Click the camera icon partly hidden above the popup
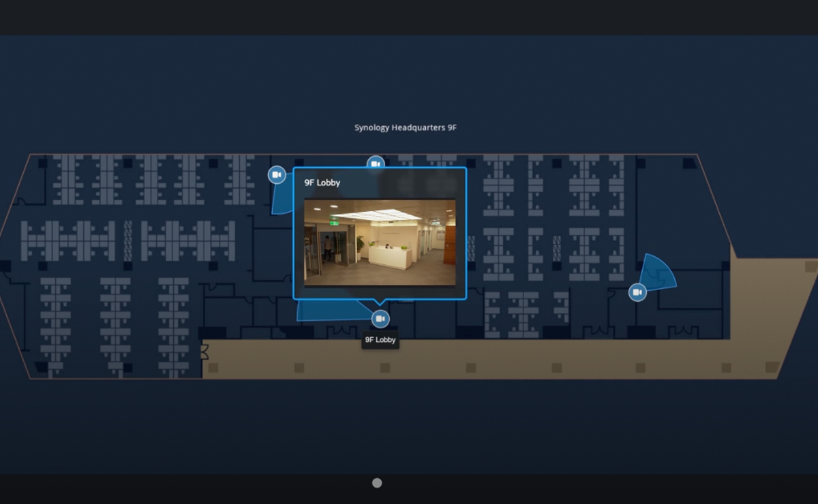This screenshot has height=504, width=818. 376,162
